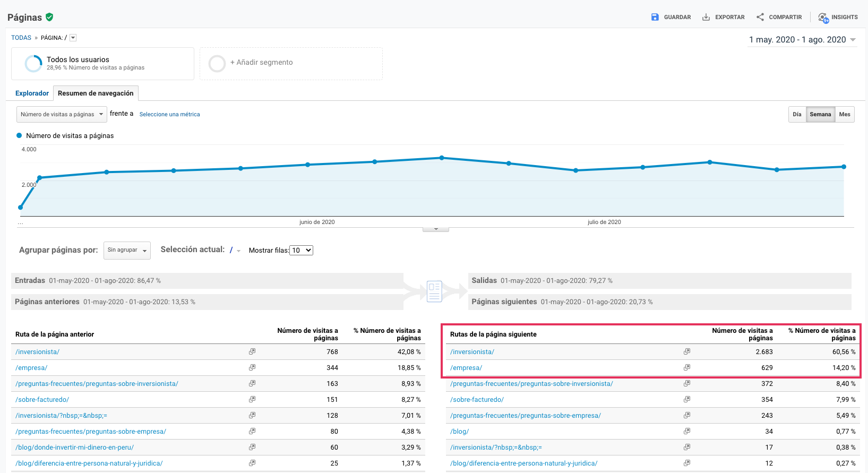The image size is (868, 473).
Task: Click the EXPORTAR button
Action: [x=723, y=17]
